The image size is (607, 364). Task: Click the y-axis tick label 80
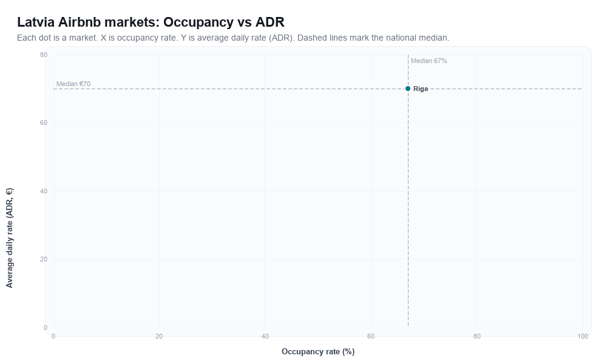click(43, 55)
